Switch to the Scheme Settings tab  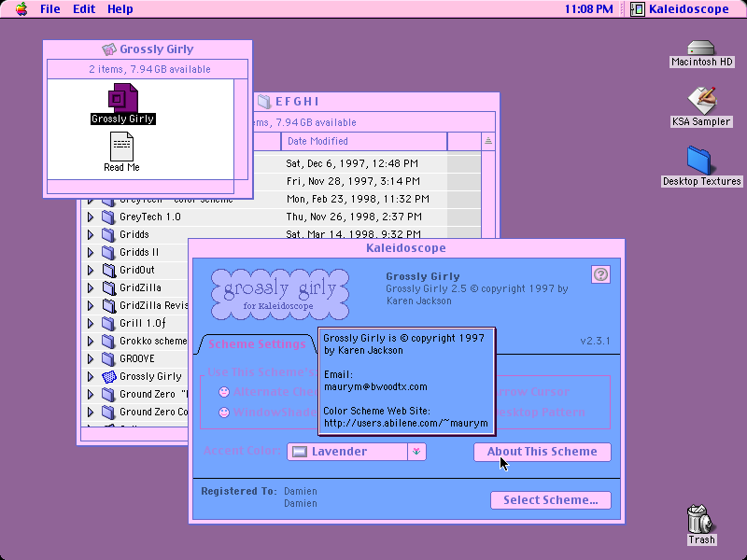(x=257, y=344)
